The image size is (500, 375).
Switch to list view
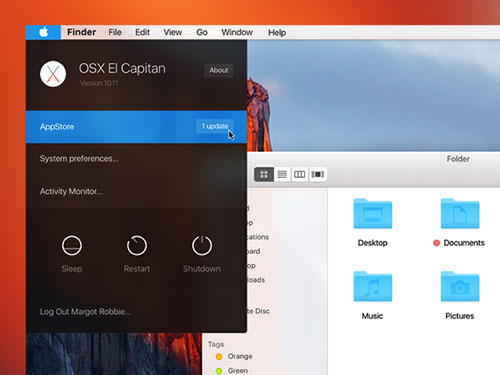[x=282, y=174]
